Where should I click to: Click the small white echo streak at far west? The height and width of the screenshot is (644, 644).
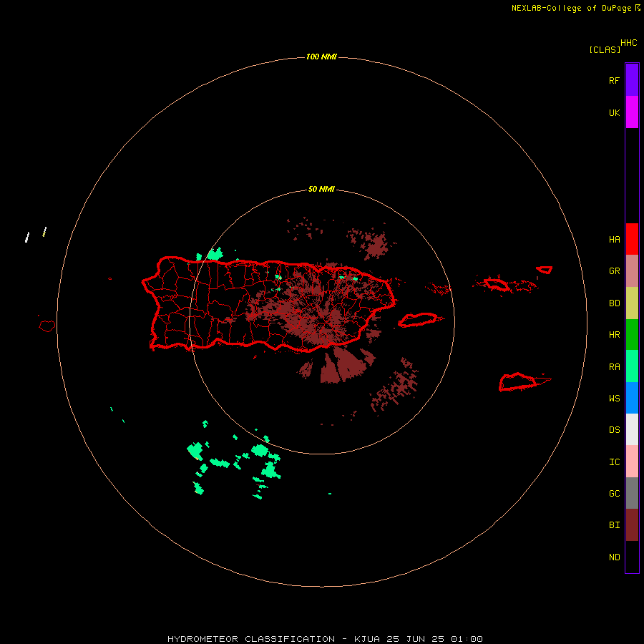(x=27, y=238)
